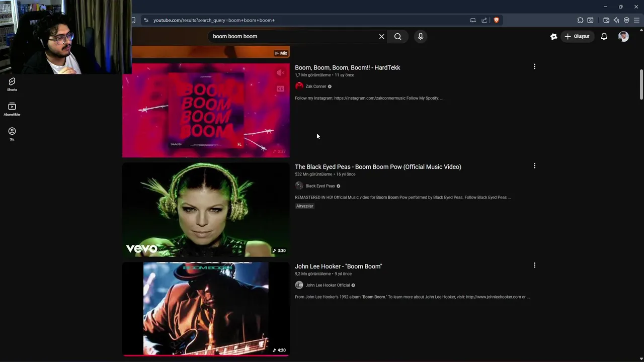The width and height of the screenshot is (644, 362).
Task: Go to Black Eyed Peas channel name
Action: 320,186
